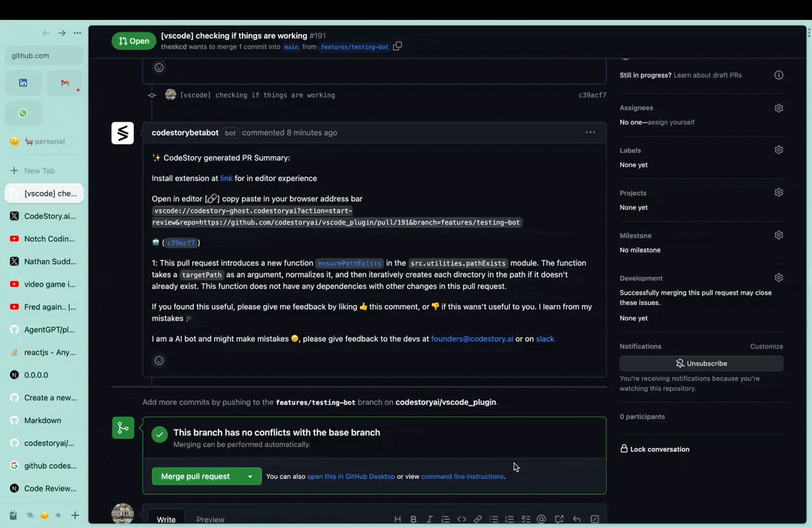Click the github.com address bar
812x528 pixels.
(x=44, y=56)
